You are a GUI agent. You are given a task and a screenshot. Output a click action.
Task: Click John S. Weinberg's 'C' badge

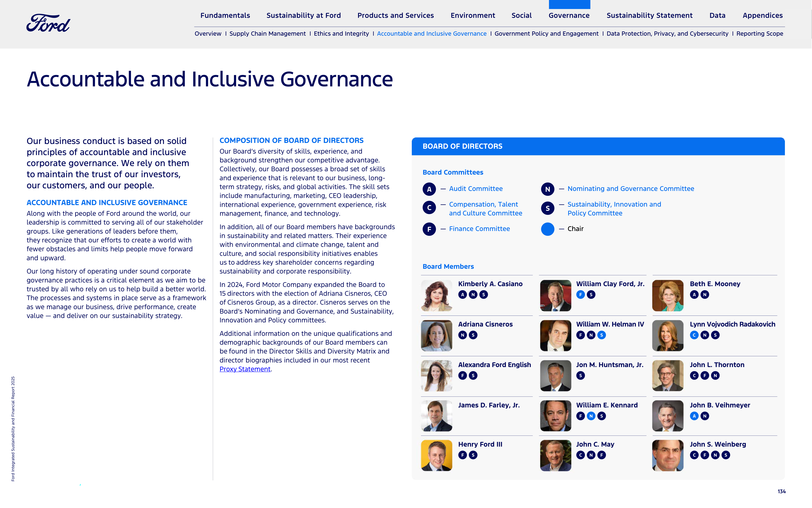point(694,455)
